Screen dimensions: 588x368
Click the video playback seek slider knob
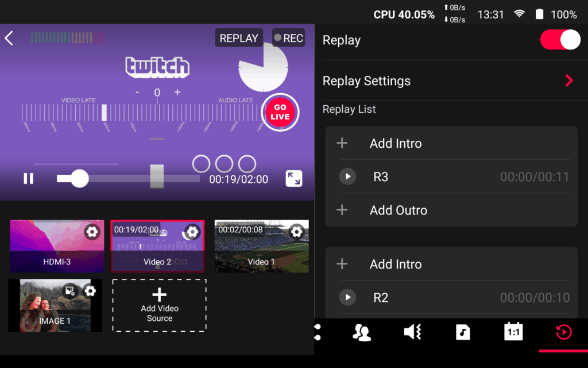pos(79,179)
